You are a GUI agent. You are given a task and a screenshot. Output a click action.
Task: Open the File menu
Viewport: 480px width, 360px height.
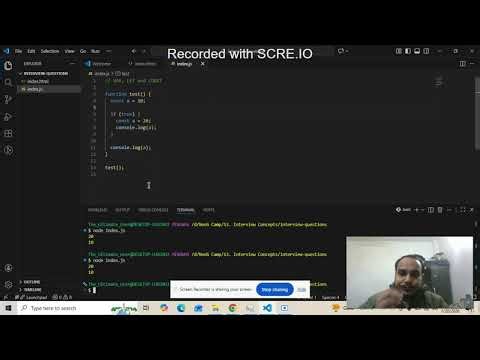pyautogui.click(x=18, y=51)
